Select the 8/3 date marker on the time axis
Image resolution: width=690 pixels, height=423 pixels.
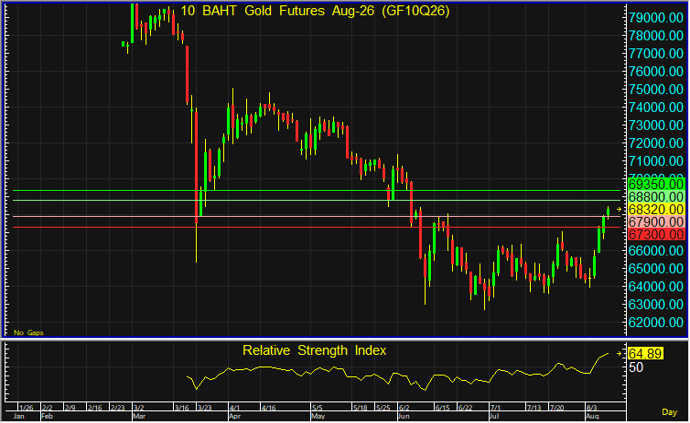(x=592, y=408)
